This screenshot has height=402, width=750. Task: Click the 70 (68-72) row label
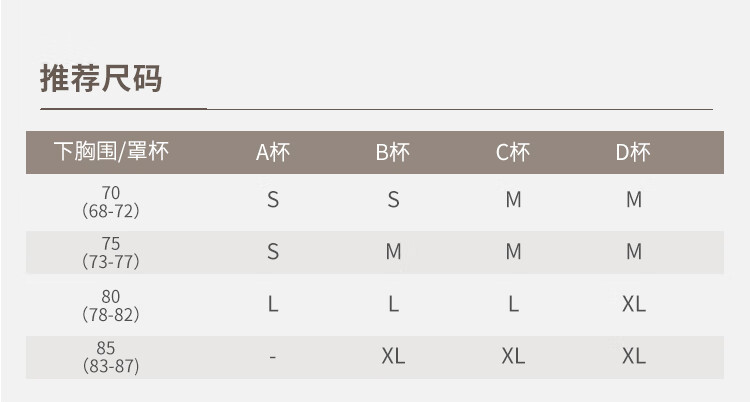111,201
